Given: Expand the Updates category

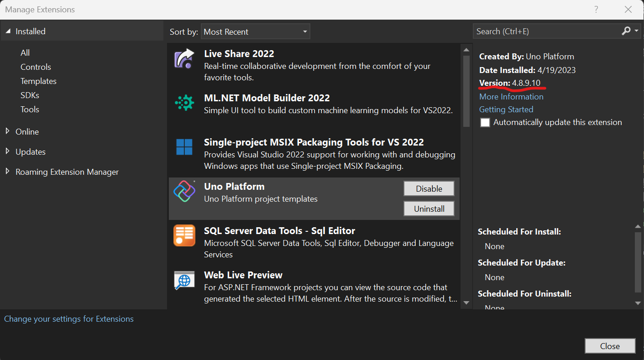Looking at the screenshot, I should pyautogui.click(x=7, y=151).
